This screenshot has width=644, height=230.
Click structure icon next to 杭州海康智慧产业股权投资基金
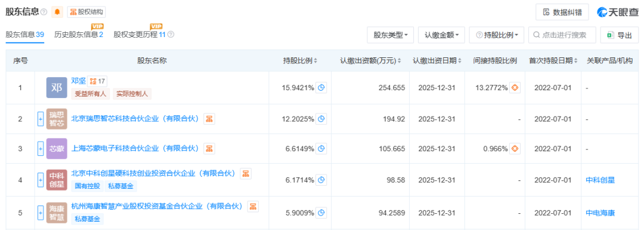click(253, 206)
